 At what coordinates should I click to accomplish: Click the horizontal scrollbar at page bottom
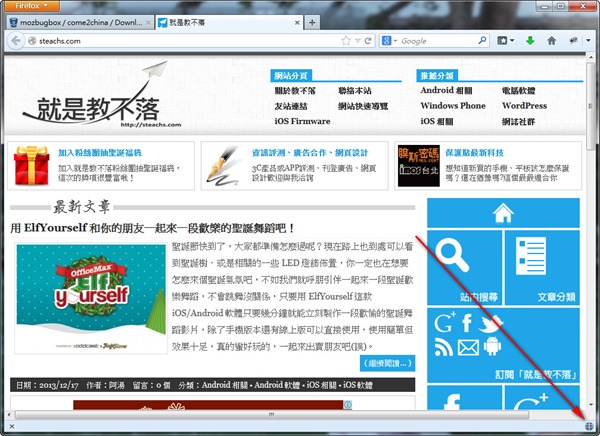coord(270,412)
